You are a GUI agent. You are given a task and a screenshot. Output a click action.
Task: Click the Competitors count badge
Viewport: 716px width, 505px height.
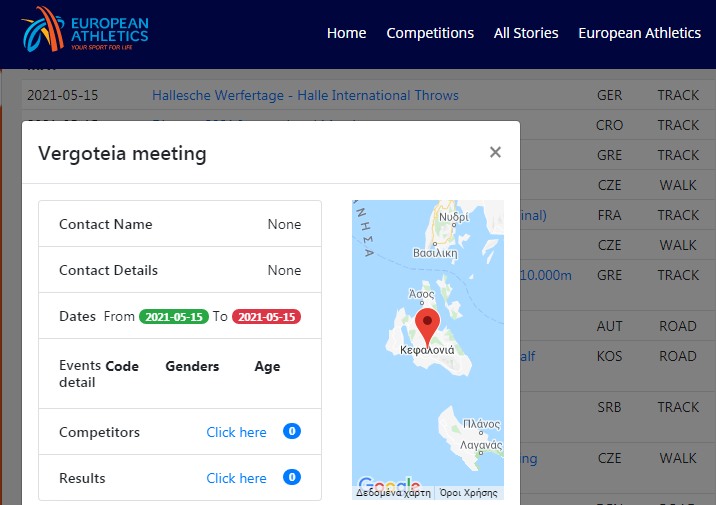[x=292, y=432]
